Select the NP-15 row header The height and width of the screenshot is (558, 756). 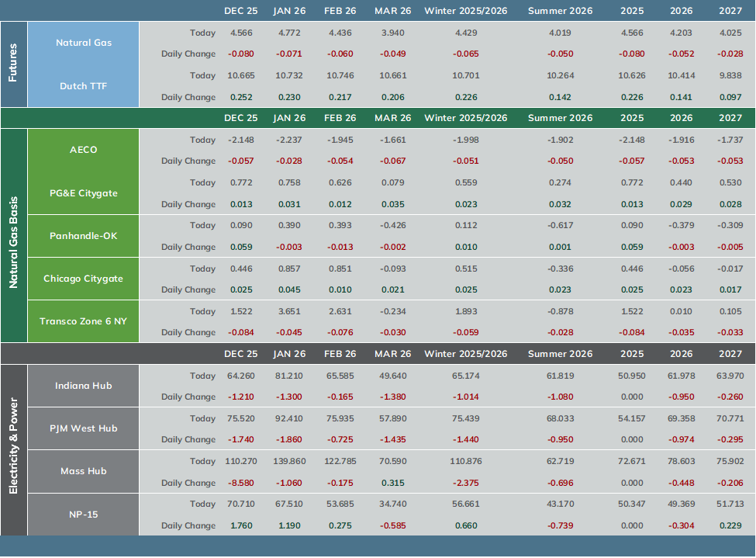[84, 515]
